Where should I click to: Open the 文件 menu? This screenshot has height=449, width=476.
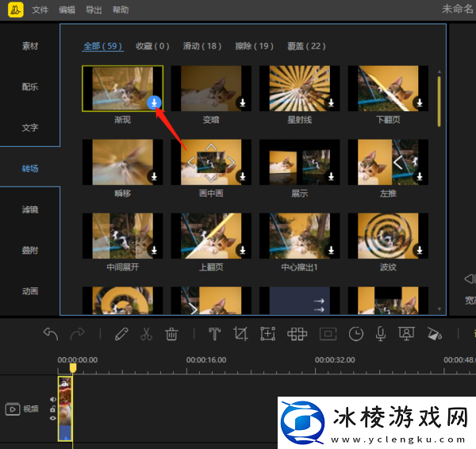coord(40,10)
